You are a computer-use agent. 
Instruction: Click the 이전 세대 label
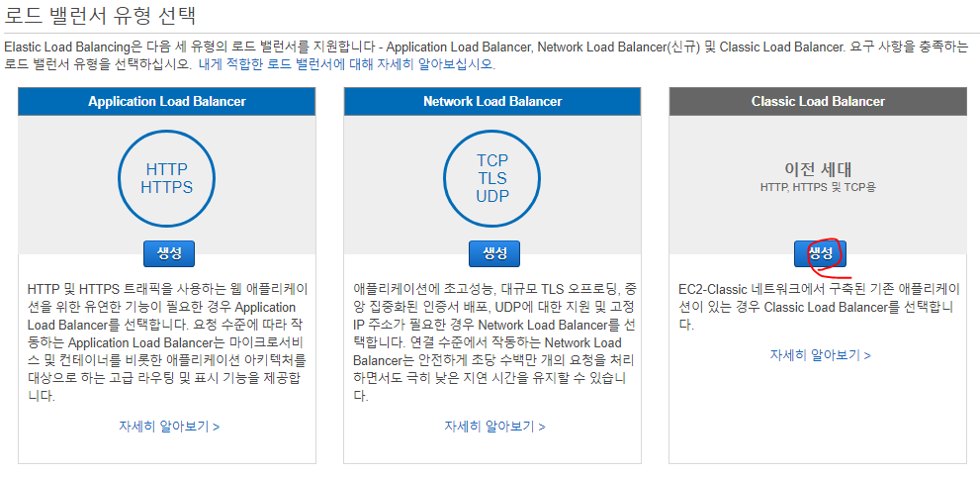pos(818,169)
